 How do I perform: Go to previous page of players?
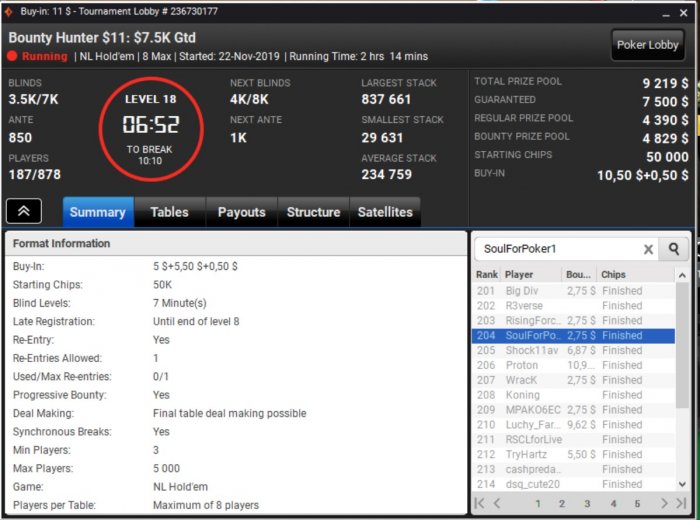(496, 503)
